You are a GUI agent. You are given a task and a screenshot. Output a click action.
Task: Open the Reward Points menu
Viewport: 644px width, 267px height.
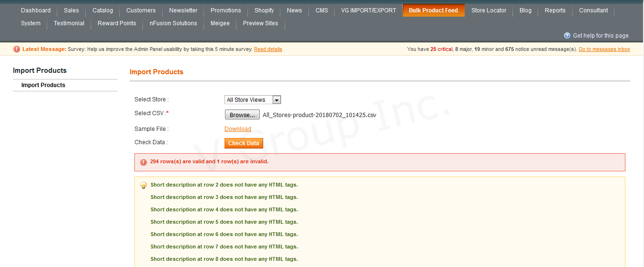[117, 23]
